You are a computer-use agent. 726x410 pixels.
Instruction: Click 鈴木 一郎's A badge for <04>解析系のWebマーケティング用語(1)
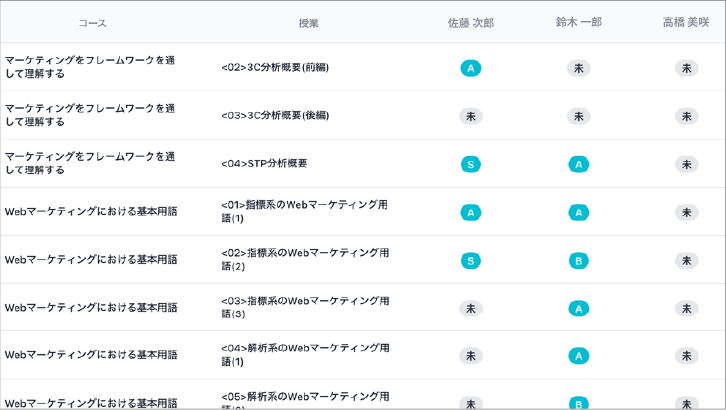578,356
